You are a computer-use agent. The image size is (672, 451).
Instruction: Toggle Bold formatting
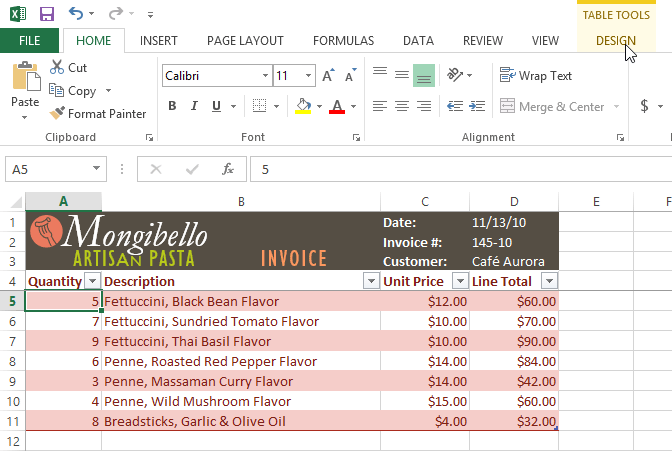[x=172, y=106]
